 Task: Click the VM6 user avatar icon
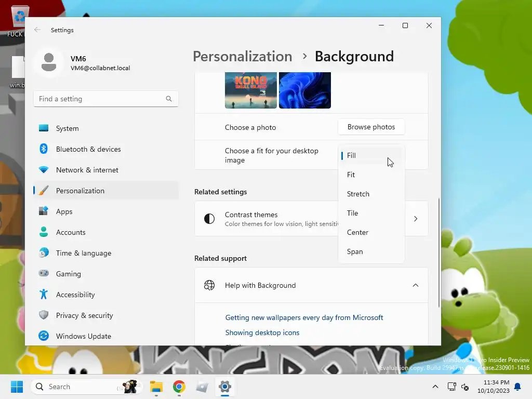pos(49,62)
